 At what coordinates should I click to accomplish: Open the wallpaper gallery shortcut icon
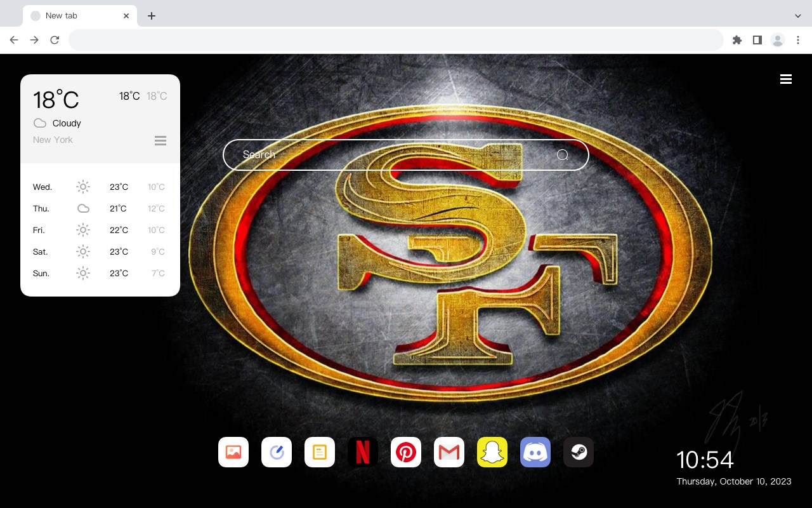click(233, 452)
